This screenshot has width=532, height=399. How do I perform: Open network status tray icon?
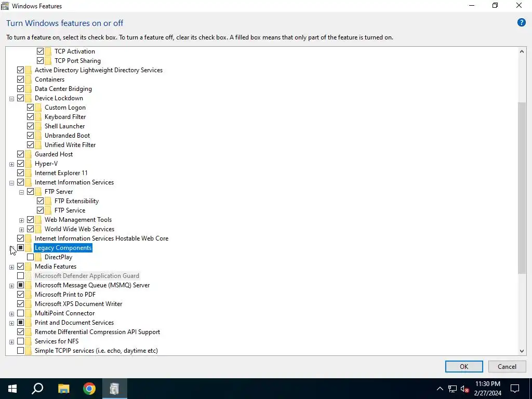click(453, 389)
